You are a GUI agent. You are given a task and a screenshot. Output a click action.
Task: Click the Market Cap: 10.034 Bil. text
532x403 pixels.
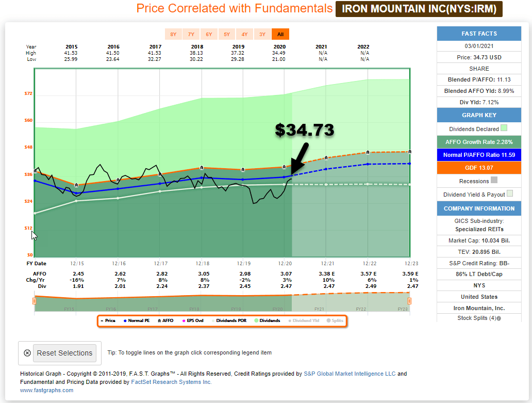tap(479, 240)
